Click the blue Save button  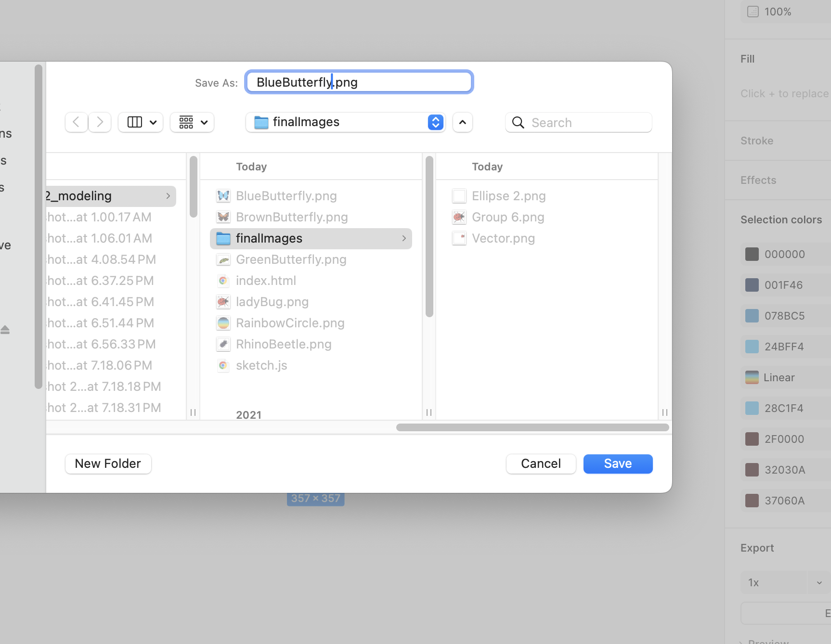tap(618, 464)
